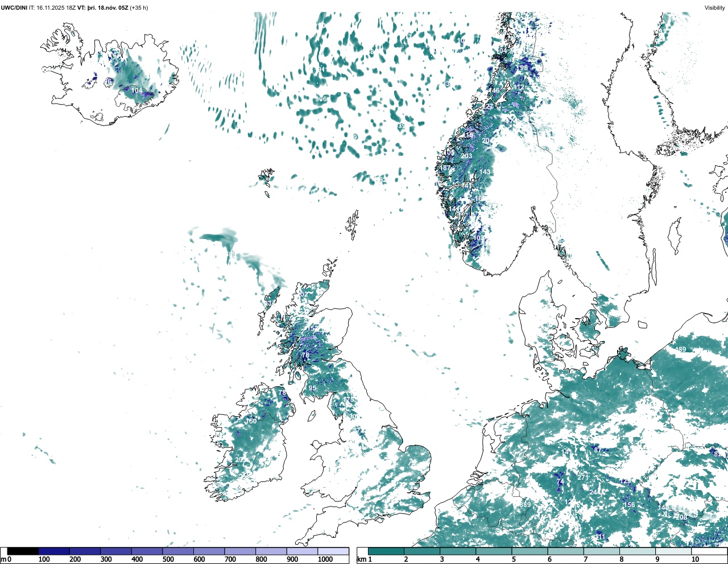Click the initial time '16.11.2025 18Z' text
This screenshot has width=728, height=564.
(57, 8)
